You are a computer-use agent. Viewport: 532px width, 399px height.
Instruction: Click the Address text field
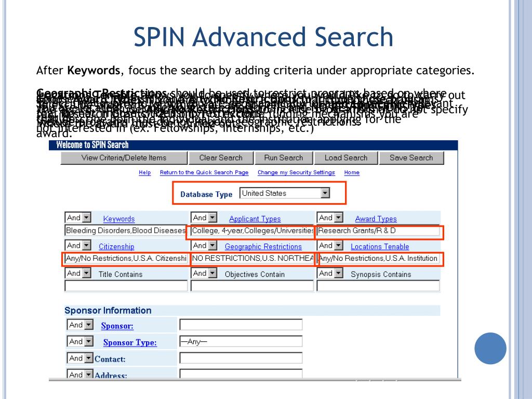coord(241,374)
